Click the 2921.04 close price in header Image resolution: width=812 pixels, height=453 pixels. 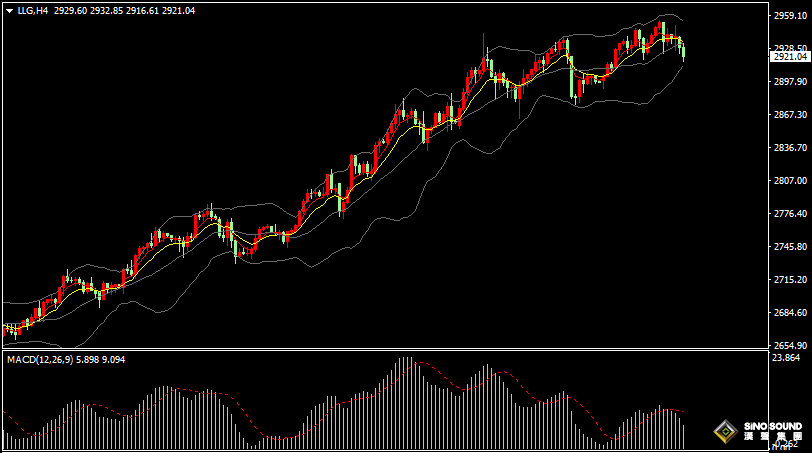(179, 10)
